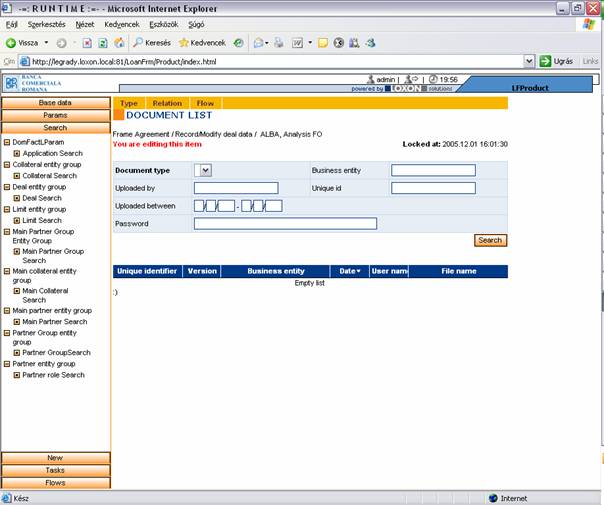Collapse the Limit entity group node
Image resolution: width=604 pixels, height=505 pixels.
[7, 209]
